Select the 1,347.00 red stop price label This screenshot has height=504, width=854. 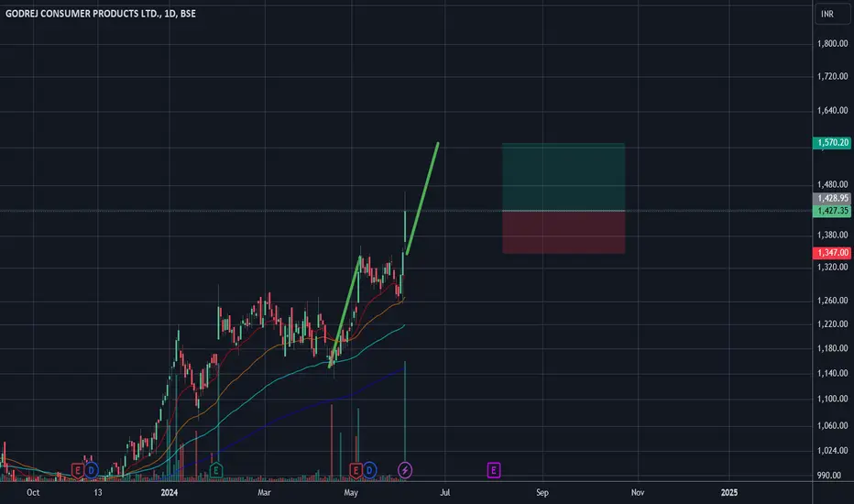(832, 253)
